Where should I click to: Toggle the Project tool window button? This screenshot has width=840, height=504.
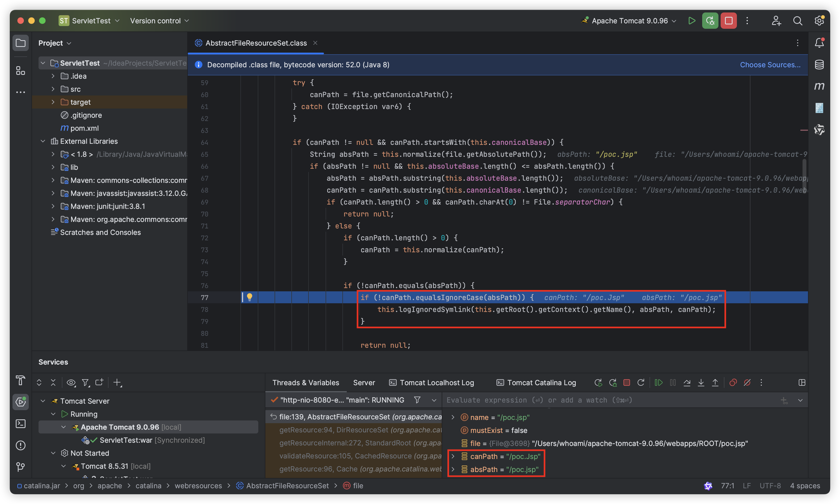point(20,43)
